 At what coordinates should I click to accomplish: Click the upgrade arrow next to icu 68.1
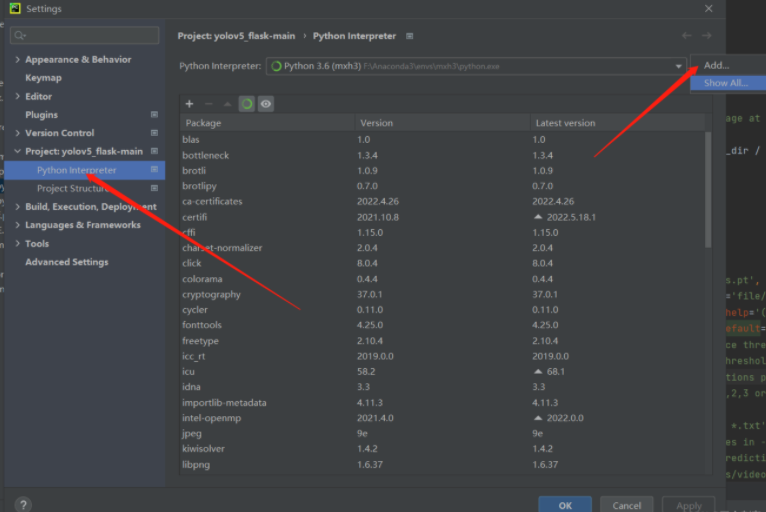click(x=538, y=371)
